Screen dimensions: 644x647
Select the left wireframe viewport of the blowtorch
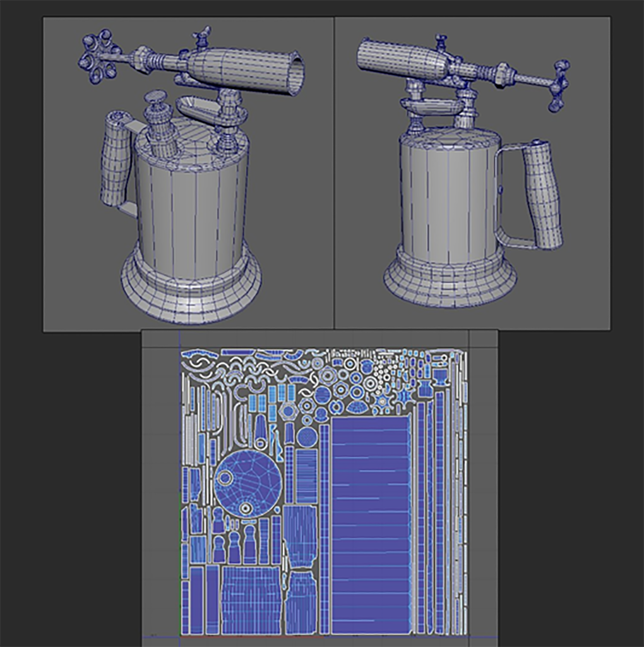(188, 173)
